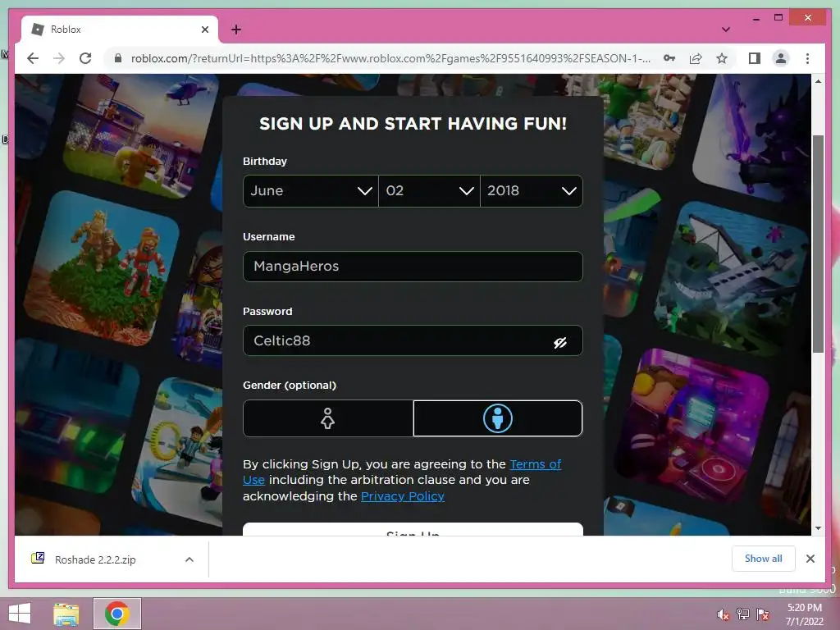Bookmark this page with star icon
This screenshot has height=630, width=840.
[x=722, y=58]
